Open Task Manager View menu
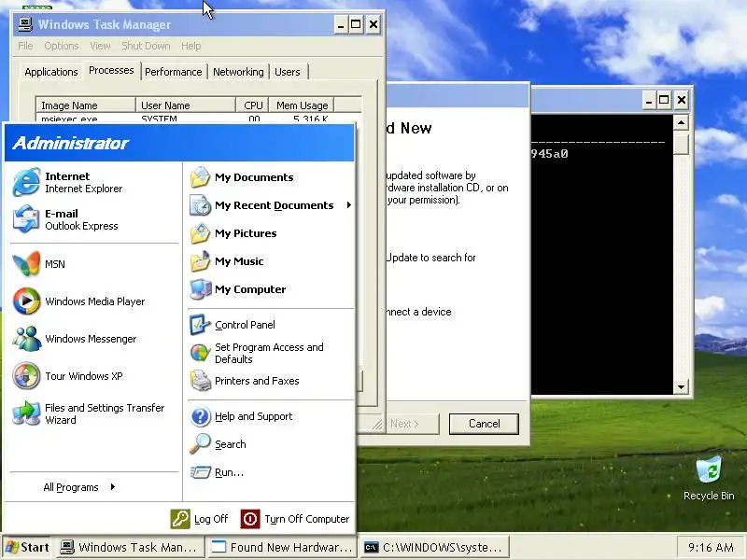747x560 pixels. tap(100, 46)
